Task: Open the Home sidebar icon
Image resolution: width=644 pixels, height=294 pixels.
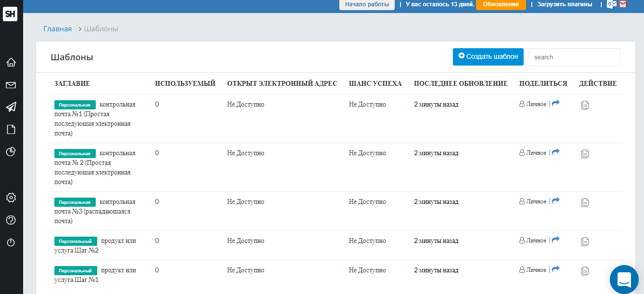Action: tap(11, 62)
